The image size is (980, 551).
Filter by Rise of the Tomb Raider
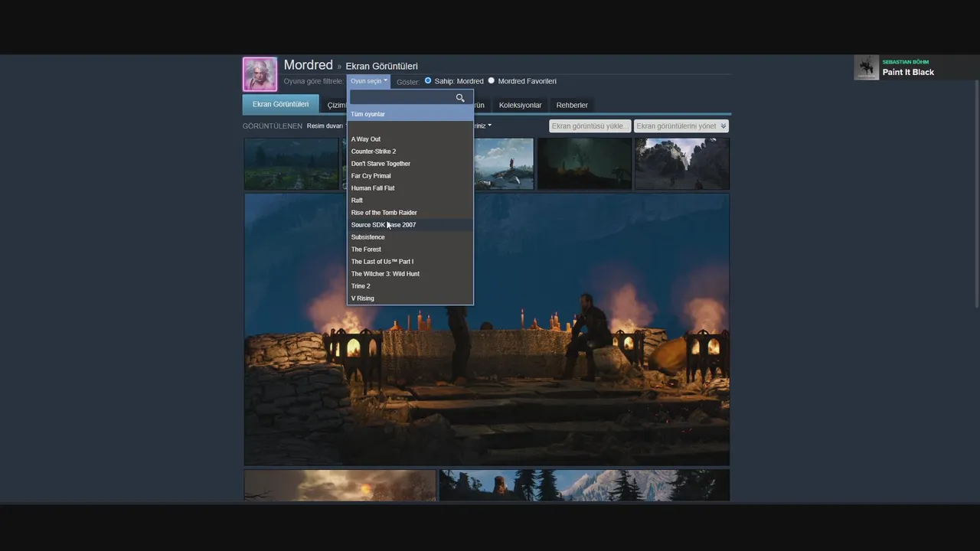click(410, 213)
